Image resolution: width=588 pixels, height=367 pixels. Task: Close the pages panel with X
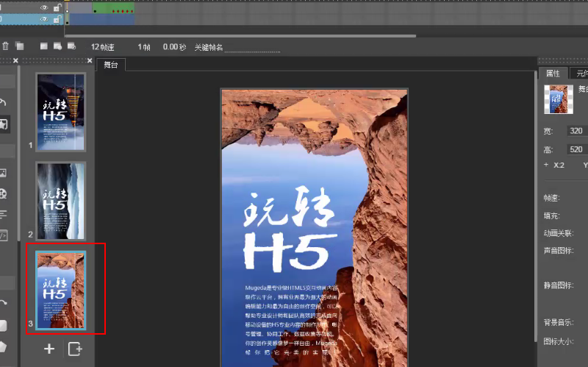(90, 60)
